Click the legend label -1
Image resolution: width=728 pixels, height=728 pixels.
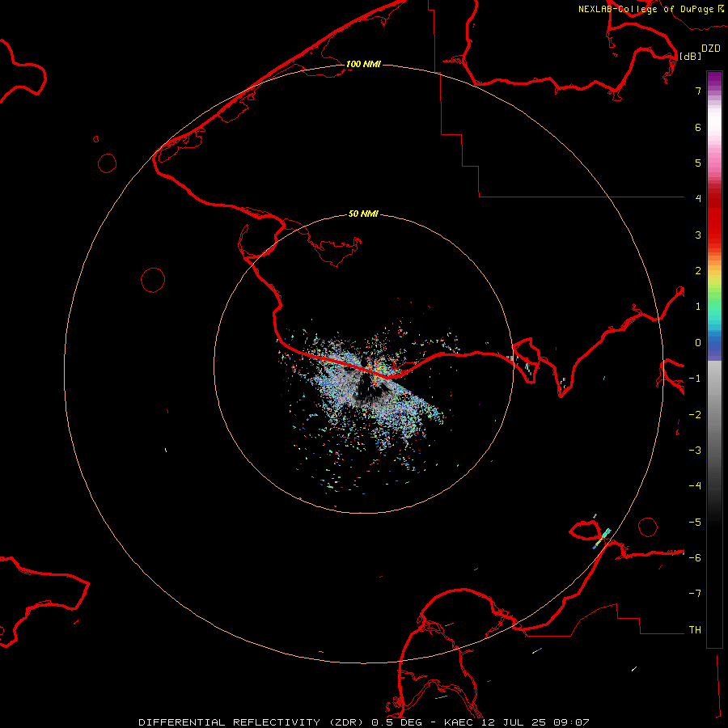click(695, 379)
